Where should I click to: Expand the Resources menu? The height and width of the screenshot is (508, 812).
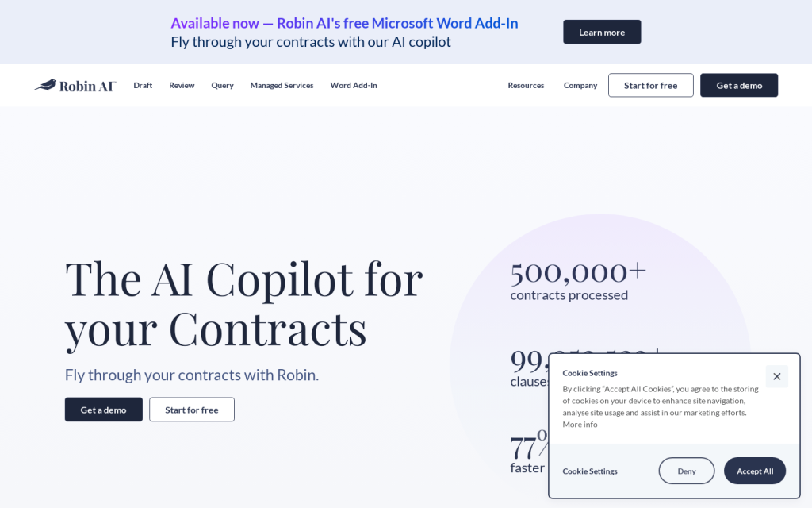tap(526, 85)
